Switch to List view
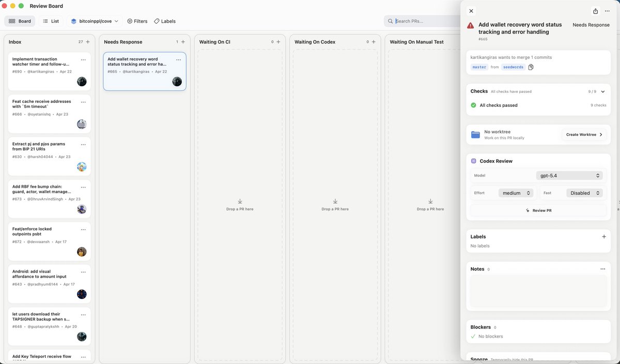Viewport: 620px width, 364px height. (51, 21)
